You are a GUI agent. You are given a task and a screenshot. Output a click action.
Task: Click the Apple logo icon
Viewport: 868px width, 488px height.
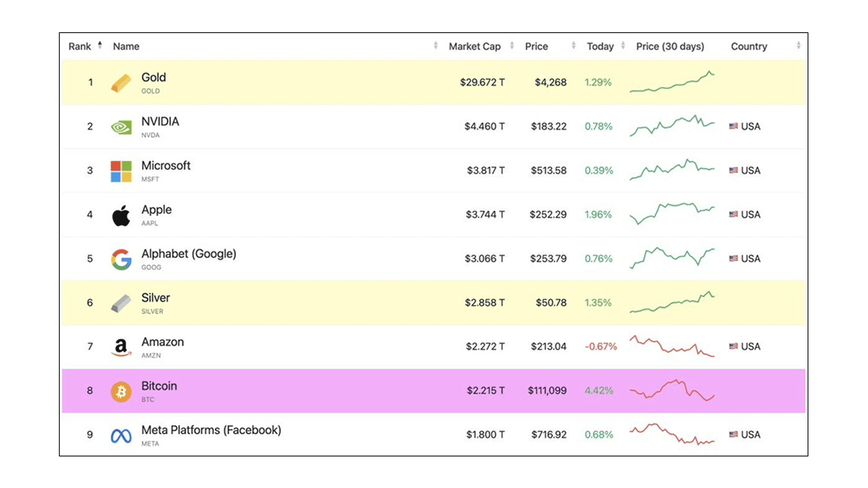(x=121, y=215)
